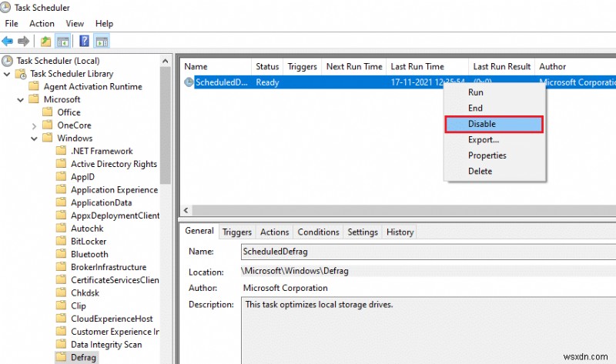Click the task Description text box
The image size is (616, 364).
pos(429,330)
